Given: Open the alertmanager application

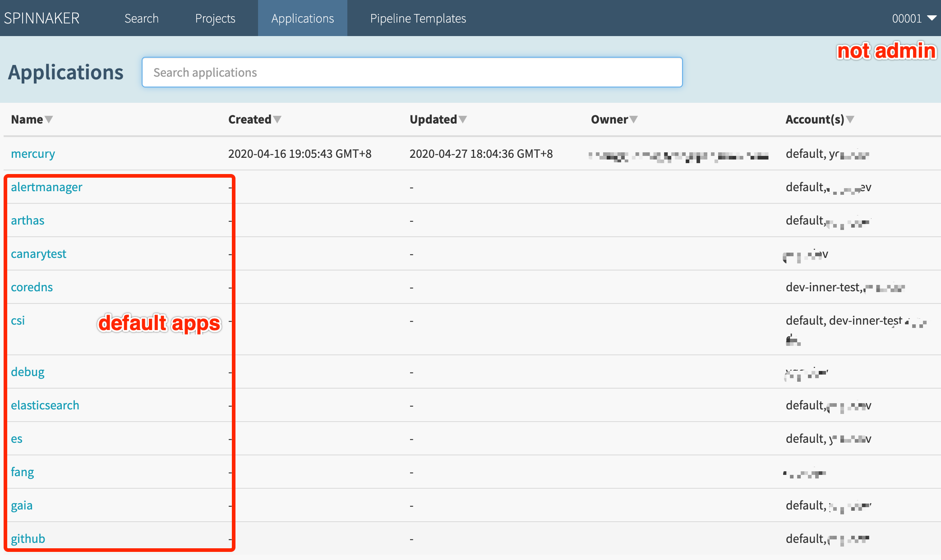Looking at the screenshot, I should 46,187.
